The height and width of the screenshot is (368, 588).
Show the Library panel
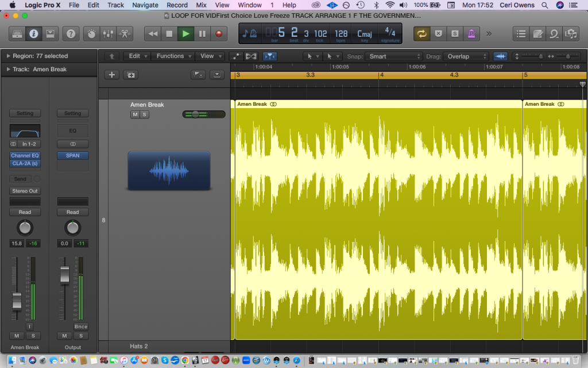click(16, 34)
